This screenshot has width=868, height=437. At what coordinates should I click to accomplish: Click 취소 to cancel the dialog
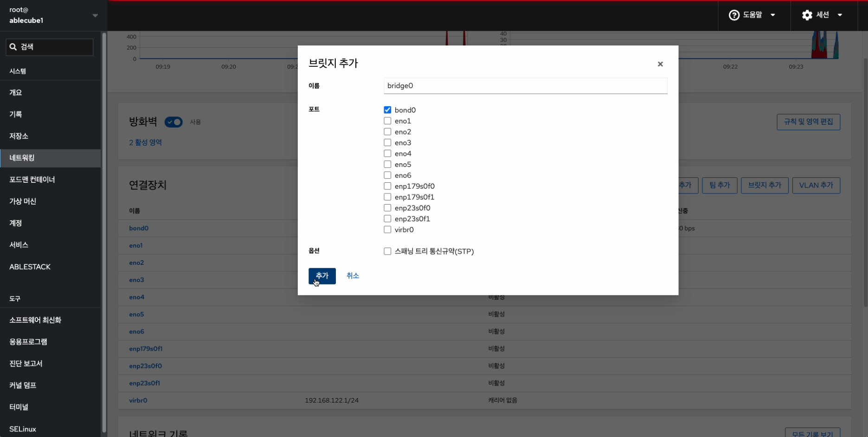353,276
